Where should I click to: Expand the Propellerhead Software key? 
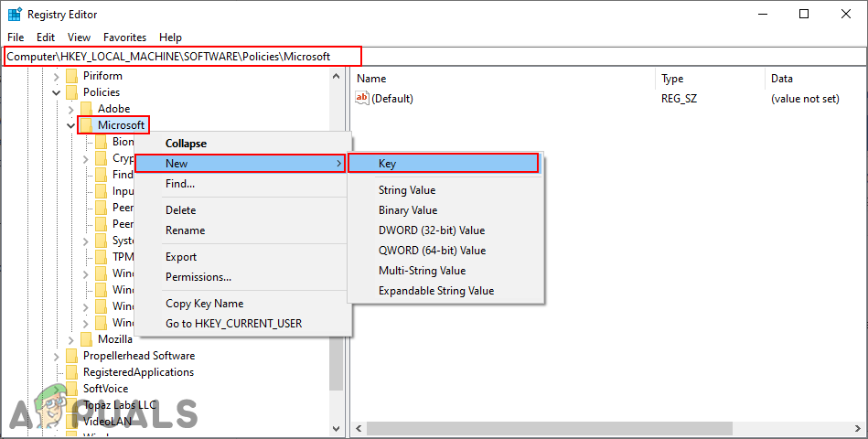tap(57, 356)
